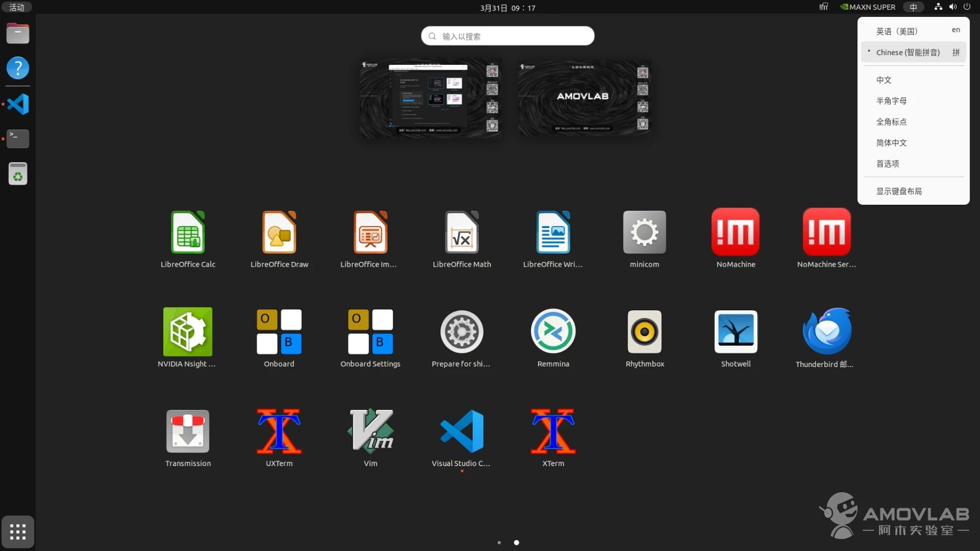Open MAXN SUPER power mode indicator

click(x=868, y=7)
